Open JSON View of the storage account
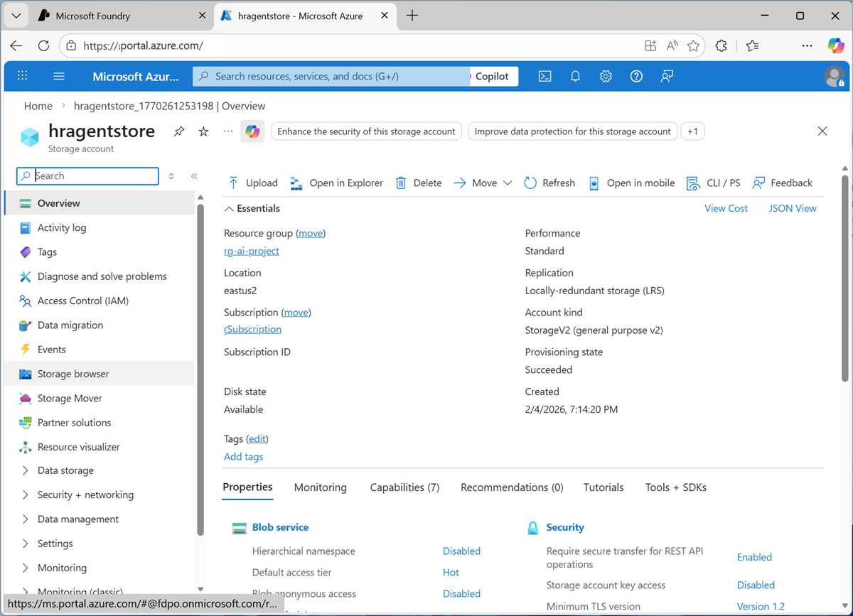The height and width of the screenshot is (616, 853). click(791, 207)
